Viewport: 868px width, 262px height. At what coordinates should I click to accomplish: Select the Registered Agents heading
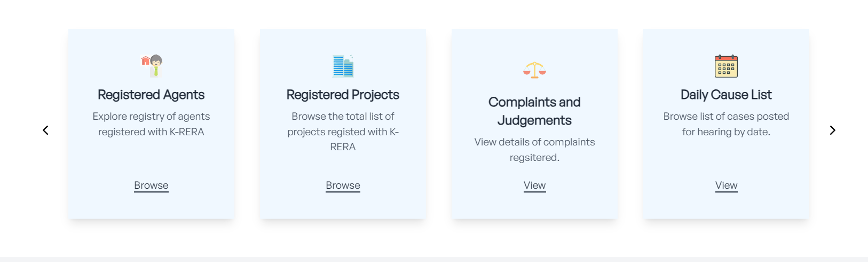coord(151,95)
